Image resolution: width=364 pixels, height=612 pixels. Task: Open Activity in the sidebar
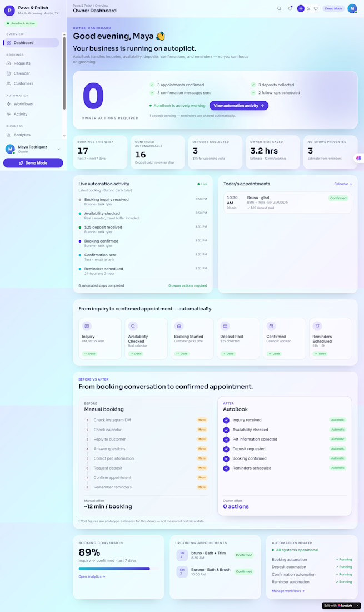[x=32, y=115]
